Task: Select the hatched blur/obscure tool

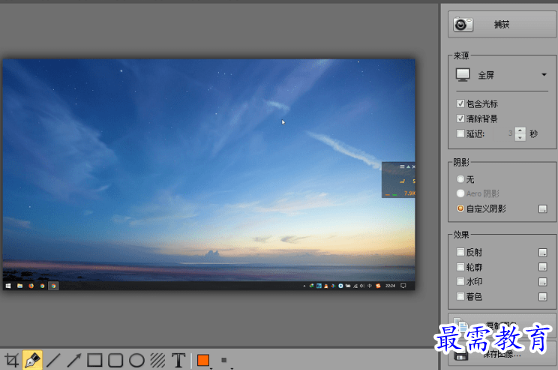Action: coord(158,360)
